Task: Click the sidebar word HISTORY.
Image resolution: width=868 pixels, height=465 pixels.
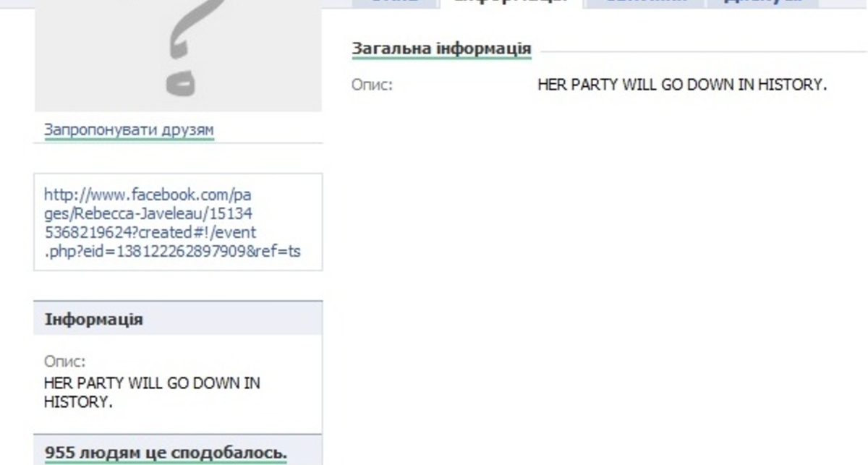Action: tap(78, 401)
